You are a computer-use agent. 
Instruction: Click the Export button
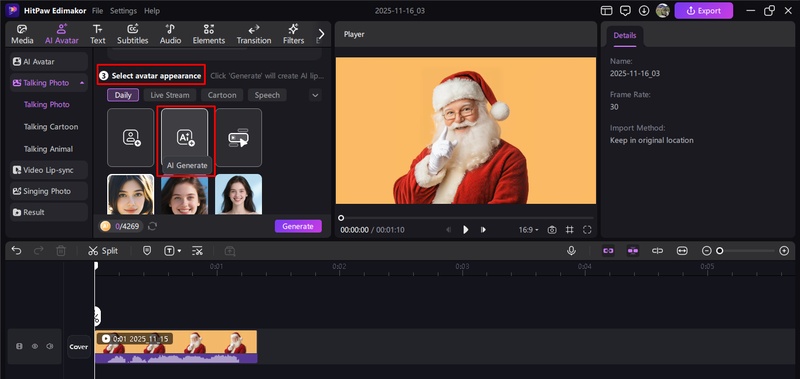tap(704, 11)
